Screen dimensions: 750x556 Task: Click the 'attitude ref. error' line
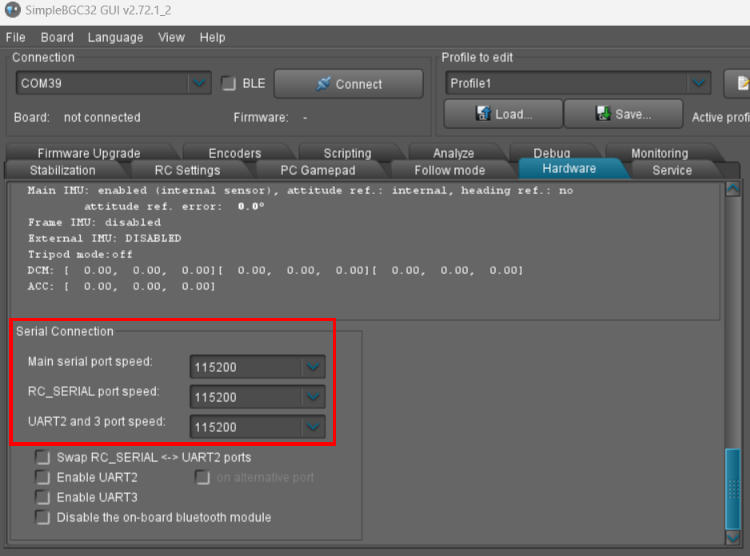coord(174,206)
